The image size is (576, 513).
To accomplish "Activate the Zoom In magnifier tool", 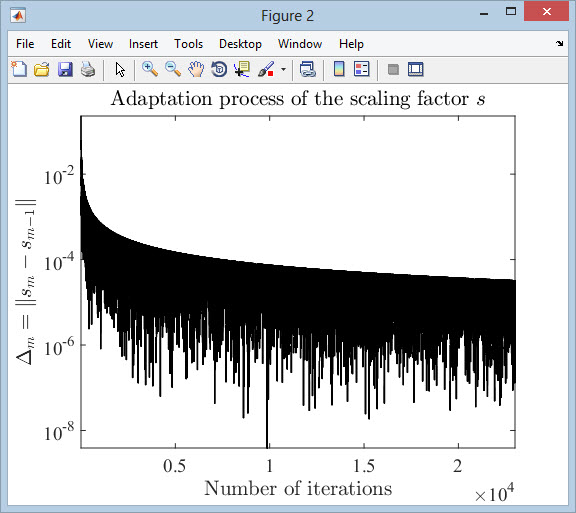I will [x=150, y=69].
